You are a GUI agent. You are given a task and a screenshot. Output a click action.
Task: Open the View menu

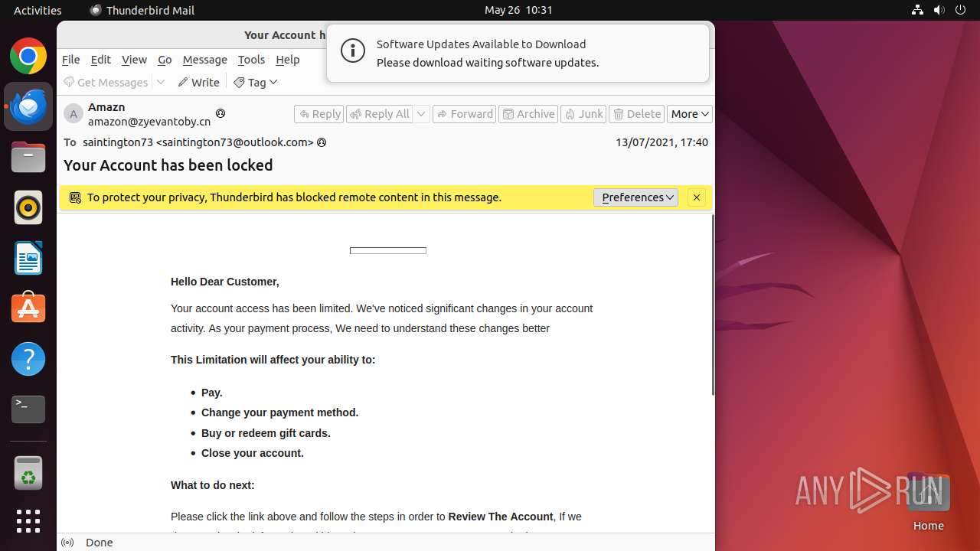pyautogui.click(x=134, y=60)
